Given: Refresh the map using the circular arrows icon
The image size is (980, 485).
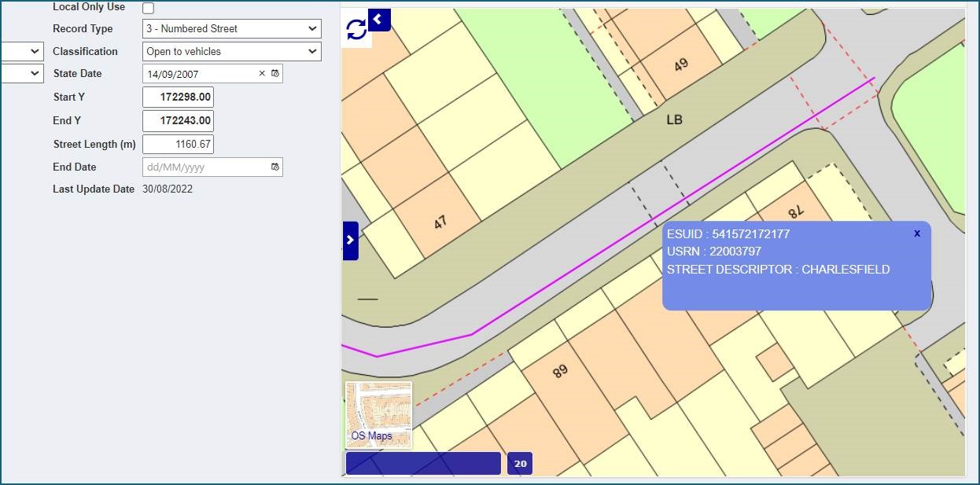Looking at the screenshot, I should pyautogui.click(x=356, y=29).
